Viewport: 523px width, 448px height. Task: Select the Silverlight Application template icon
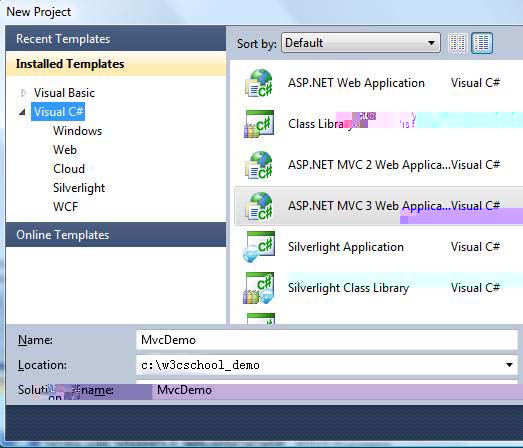point(259,247)
